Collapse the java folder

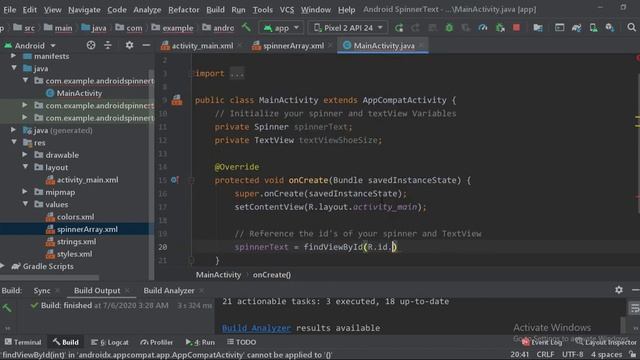click(x=14, y=68)
